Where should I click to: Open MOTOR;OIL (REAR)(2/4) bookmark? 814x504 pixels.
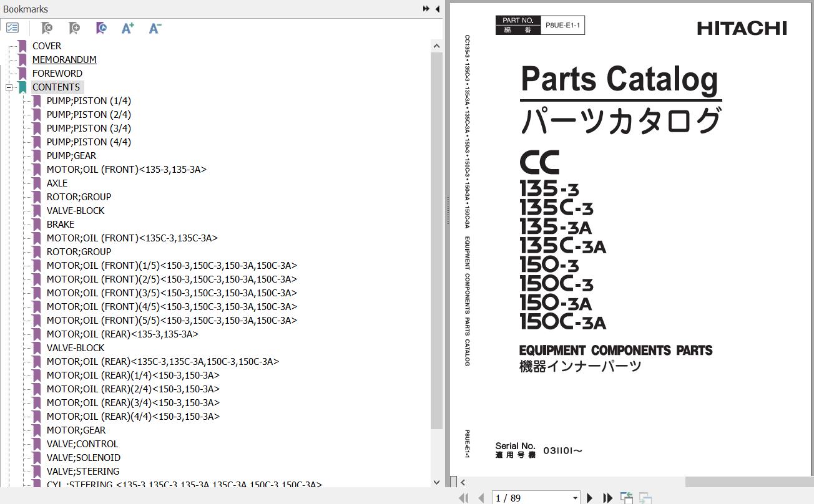point(133,389)
